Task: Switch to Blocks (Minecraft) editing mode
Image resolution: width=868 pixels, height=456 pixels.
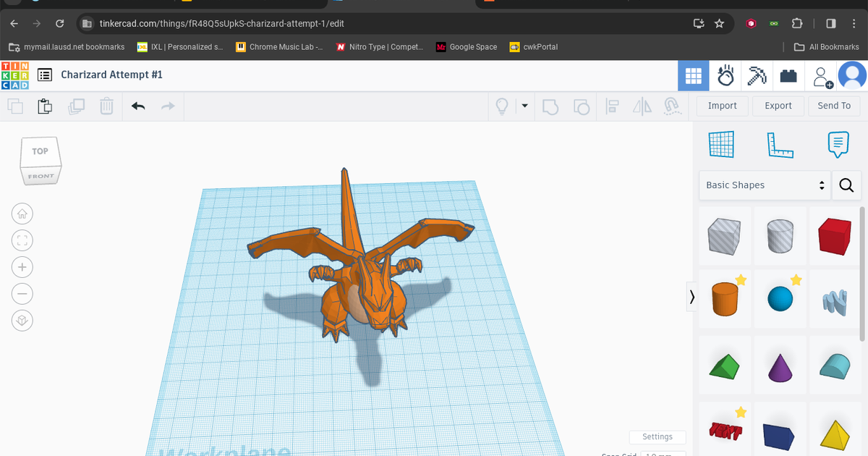Action: (757, 75)
